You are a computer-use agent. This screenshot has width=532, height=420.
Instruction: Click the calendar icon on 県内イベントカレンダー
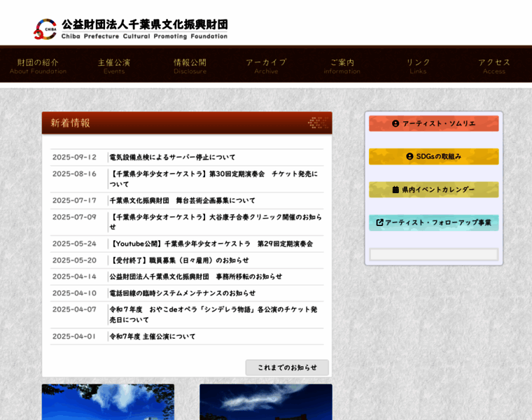396,190
